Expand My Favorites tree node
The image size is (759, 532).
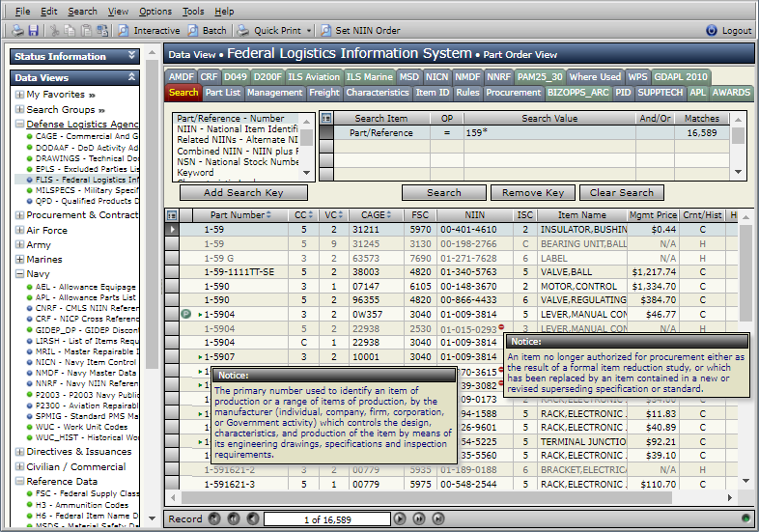19,95
